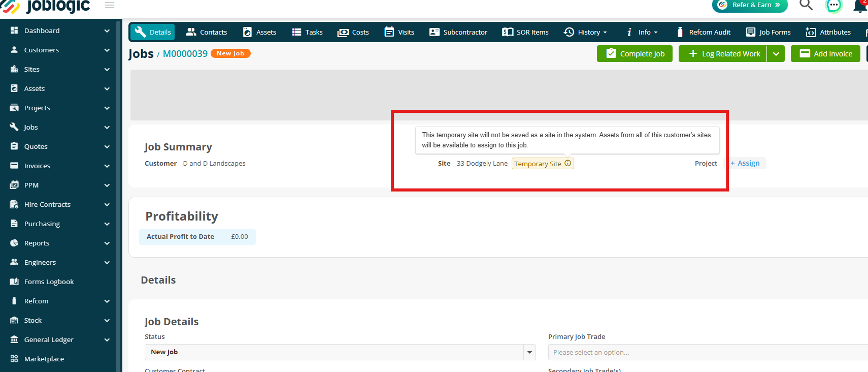Select the Details tab
Viewport: 868px width, 372px height.
[153, 32]
